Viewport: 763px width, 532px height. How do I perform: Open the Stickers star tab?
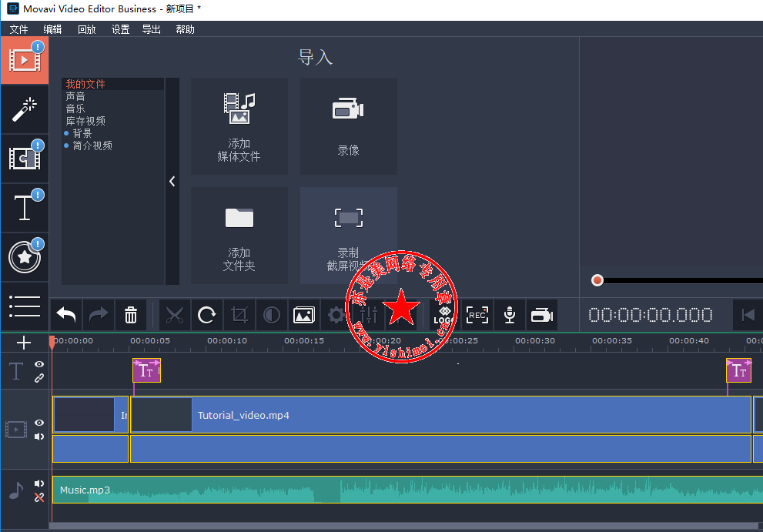[25, 257]
